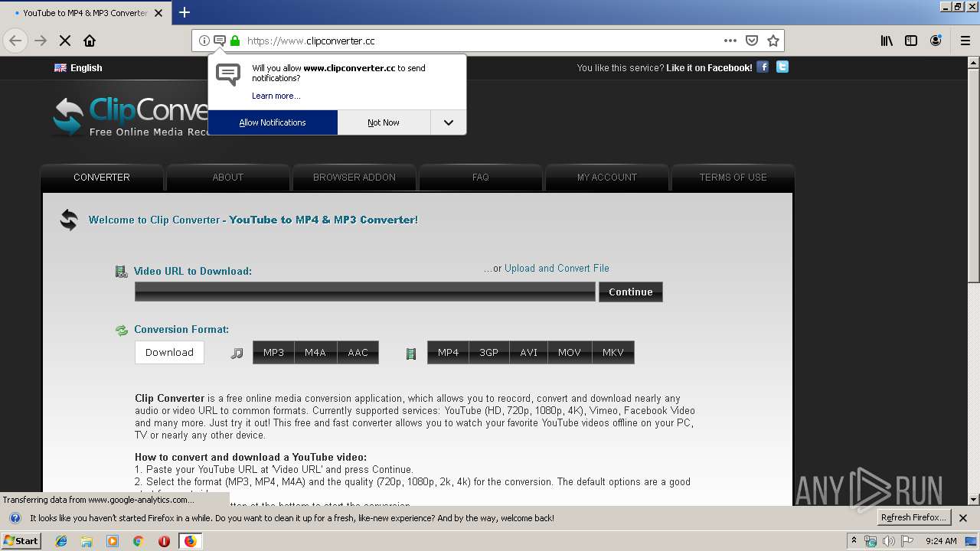Click the notification permission icon in the address bar
Viewport: 980px width, 551px height.
pyautogui.click(x=220, y=41)
